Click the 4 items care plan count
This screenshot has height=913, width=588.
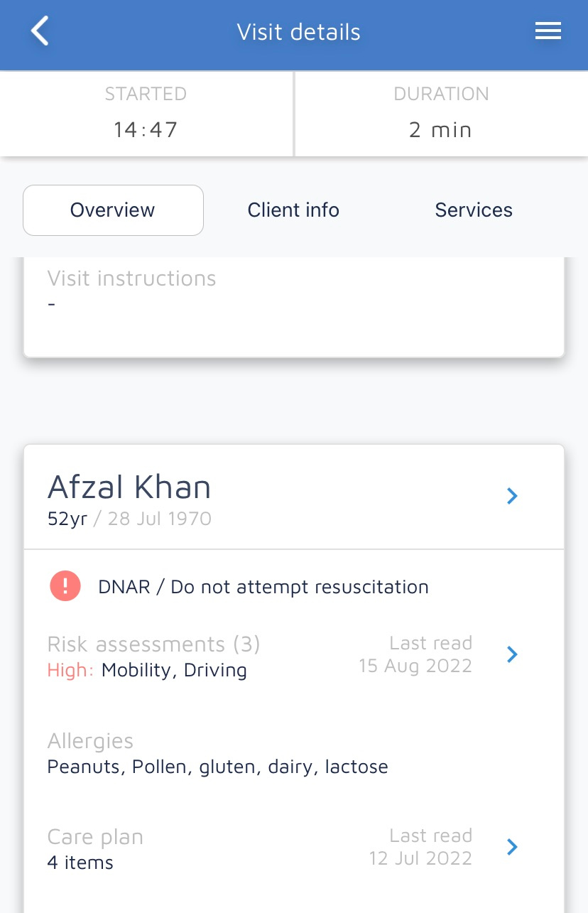click(x=80, y=863)
